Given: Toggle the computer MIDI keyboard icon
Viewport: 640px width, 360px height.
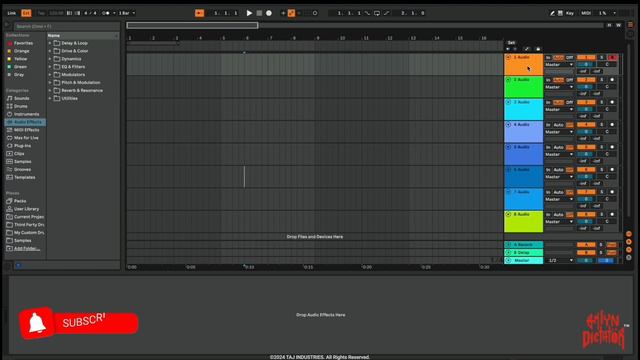Looking at the screenshot, I should (x=560, y=13).
